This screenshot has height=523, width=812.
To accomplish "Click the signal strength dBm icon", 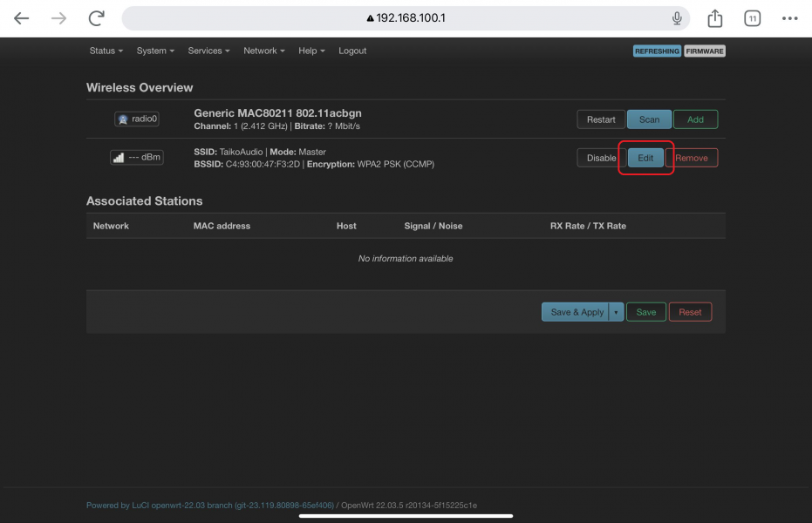I will pos(136,158).
